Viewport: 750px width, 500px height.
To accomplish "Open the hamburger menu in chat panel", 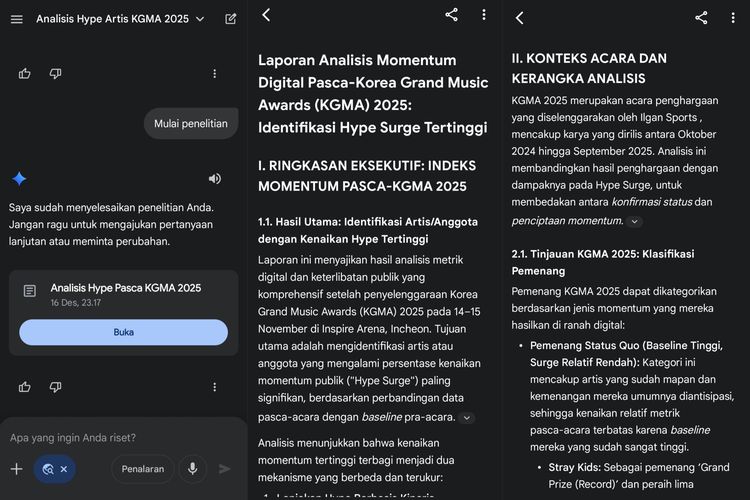I will point(17,19).
